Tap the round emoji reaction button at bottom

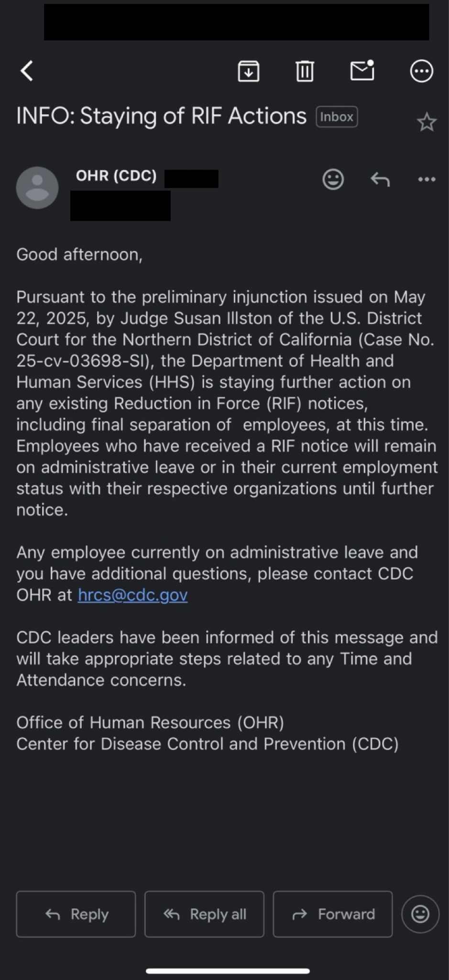(420, 914)
